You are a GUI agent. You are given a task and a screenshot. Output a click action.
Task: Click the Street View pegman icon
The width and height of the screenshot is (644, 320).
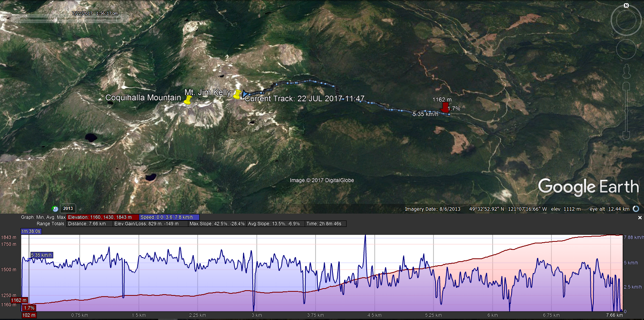pos(626,72)
